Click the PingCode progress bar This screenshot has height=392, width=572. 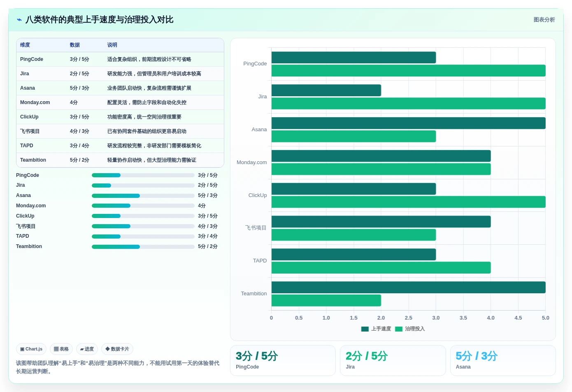pos(143,175)
